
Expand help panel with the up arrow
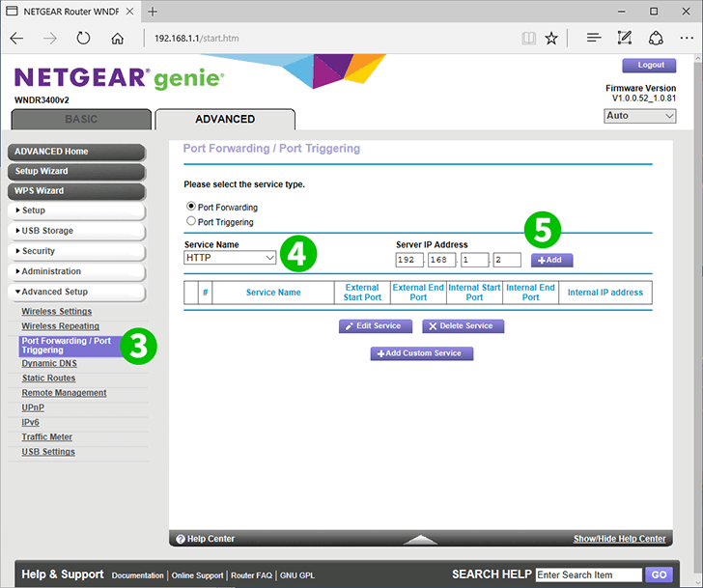coord(420,539)
